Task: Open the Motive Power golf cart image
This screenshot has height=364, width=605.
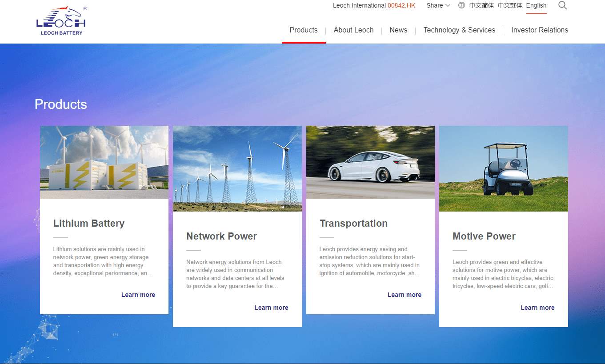Action: [504, 168]
